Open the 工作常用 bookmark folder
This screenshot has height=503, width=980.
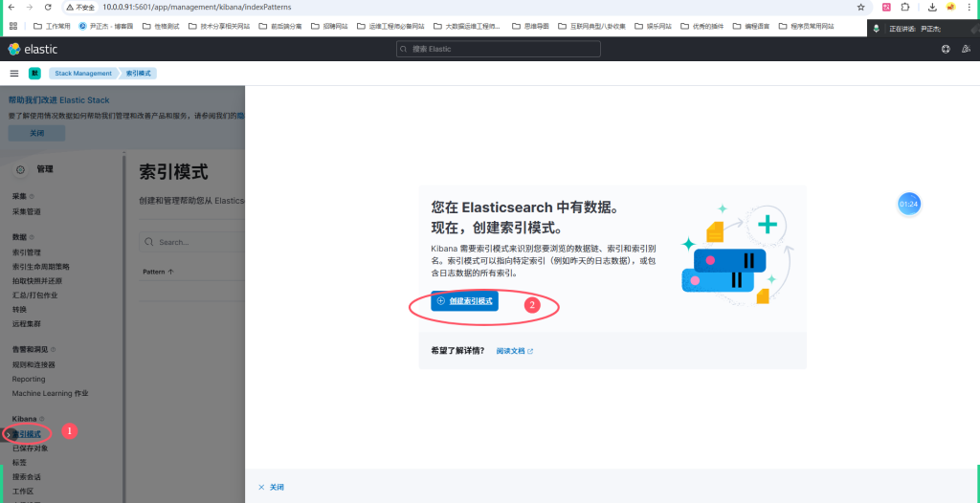tap(53, 26)
